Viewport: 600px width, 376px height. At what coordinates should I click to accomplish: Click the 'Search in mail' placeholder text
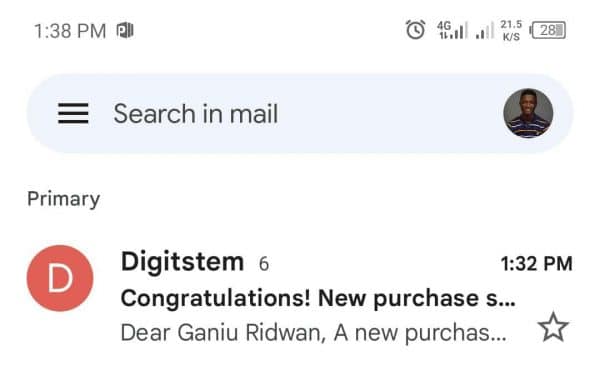click(x=196, y=114)
